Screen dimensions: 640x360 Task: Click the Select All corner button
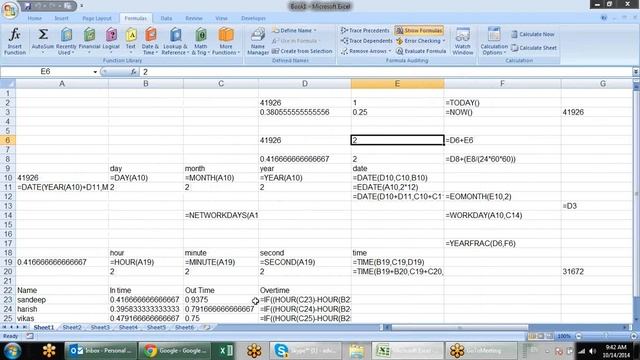pos(8,84)
